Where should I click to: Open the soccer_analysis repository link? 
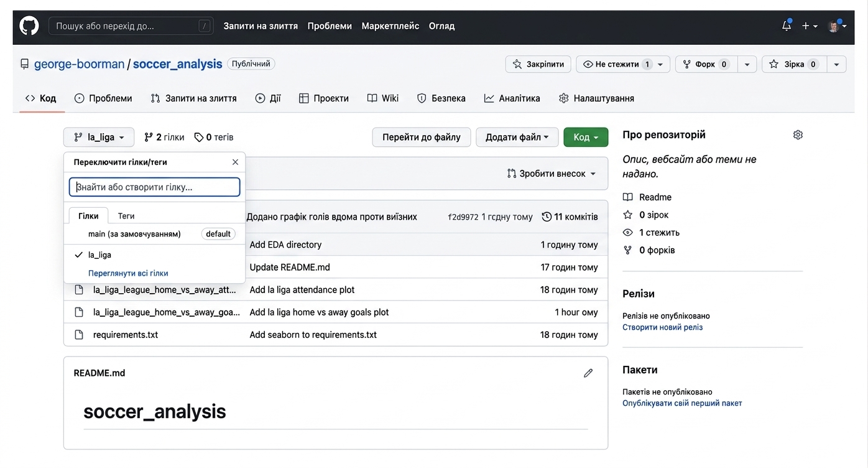coord(177,64)
